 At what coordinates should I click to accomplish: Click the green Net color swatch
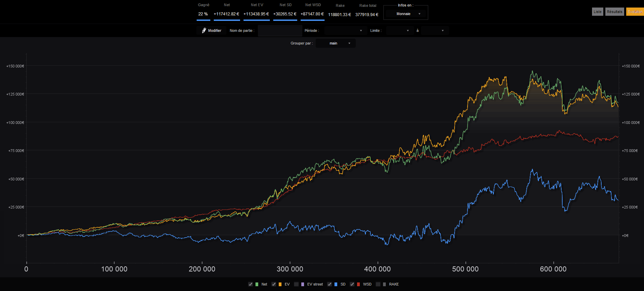tap(257, 284)
